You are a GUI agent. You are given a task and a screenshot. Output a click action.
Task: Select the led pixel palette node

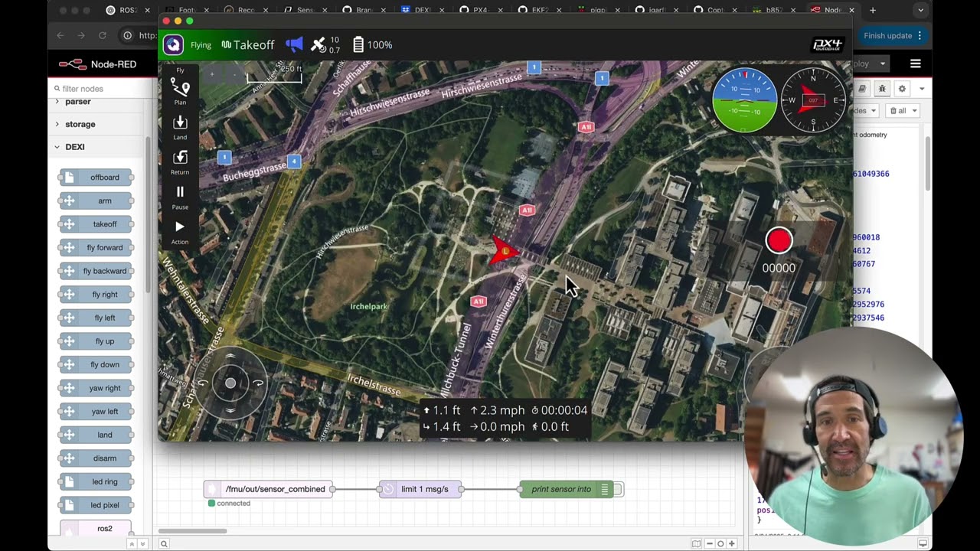point(96,505)
